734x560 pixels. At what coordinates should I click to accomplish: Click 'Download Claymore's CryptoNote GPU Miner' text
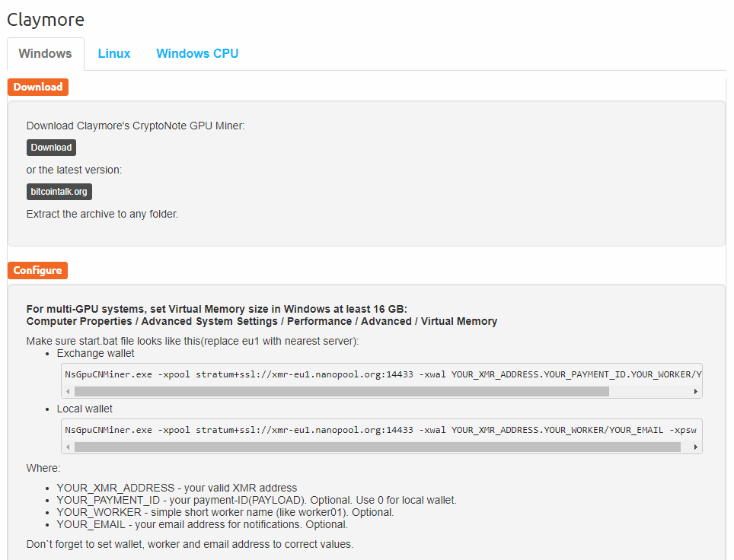pyautogui.click(x=136, y=126)
